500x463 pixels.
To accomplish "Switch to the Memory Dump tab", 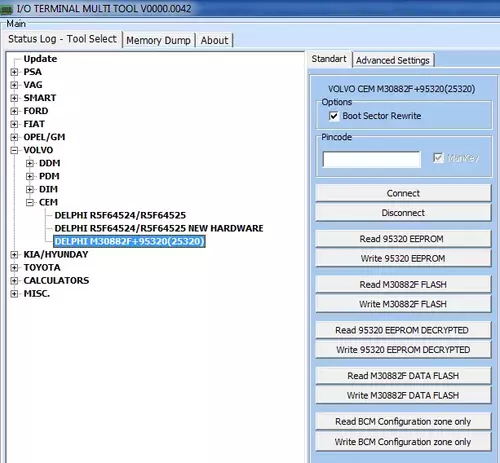I will click(158, 40).
